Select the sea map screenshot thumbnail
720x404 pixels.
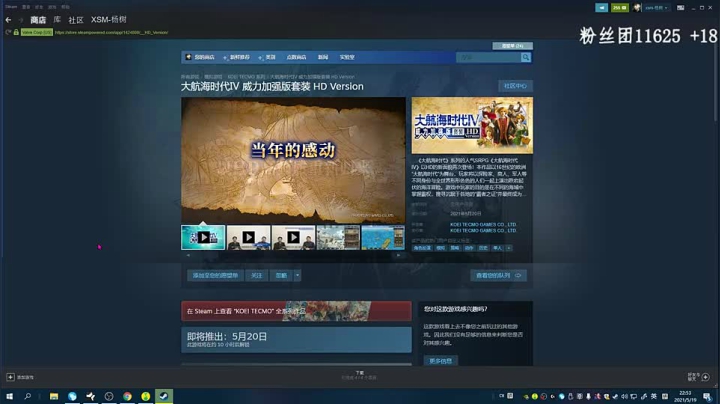pyautogui.click(x=383, y=237)
